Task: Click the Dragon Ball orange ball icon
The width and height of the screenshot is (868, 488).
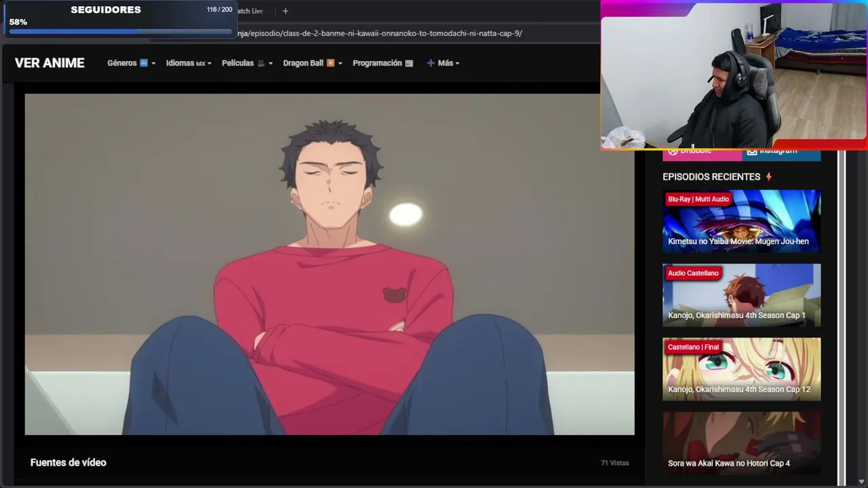Action: click(330, 63)
